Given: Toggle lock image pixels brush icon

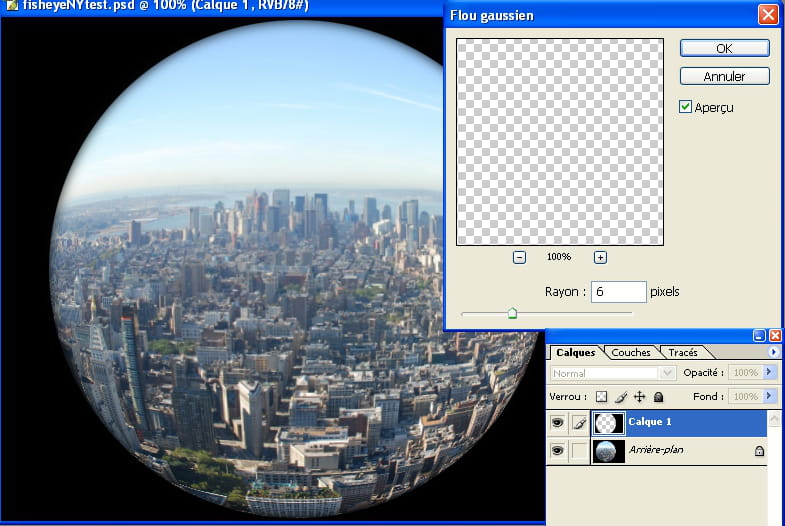Looking at the screenshot, I should point(621,397).
